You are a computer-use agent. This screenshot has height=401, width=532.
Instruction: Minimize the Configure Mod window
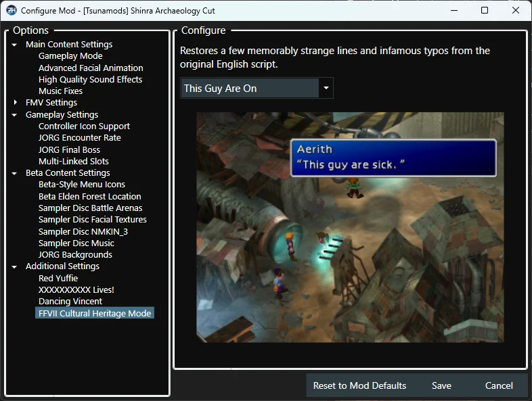coord(454,10)
